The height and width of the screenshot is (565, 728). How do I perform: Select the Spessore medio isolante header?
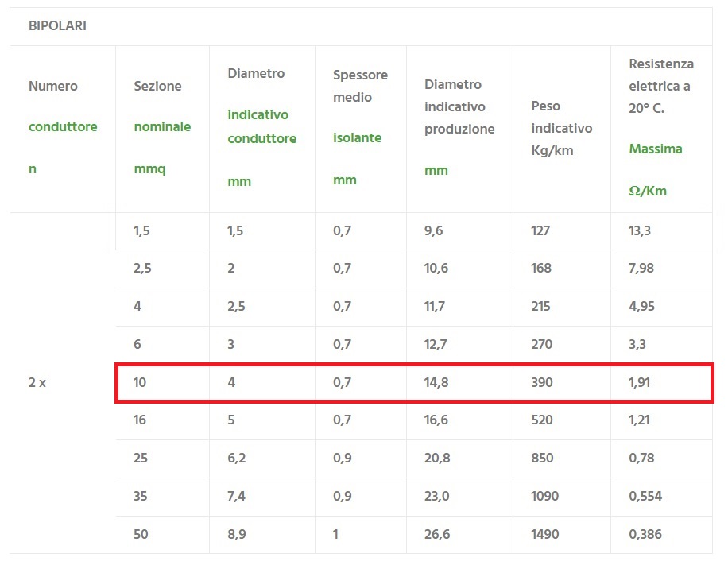(360, 127)
